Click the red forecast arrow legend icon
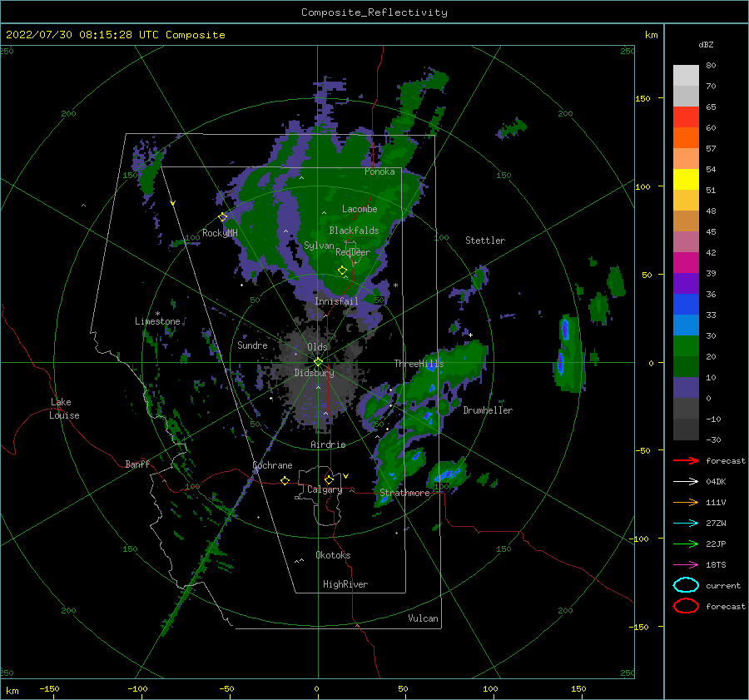Viewport: 749px width, 700px height. [x=686, y=460]
